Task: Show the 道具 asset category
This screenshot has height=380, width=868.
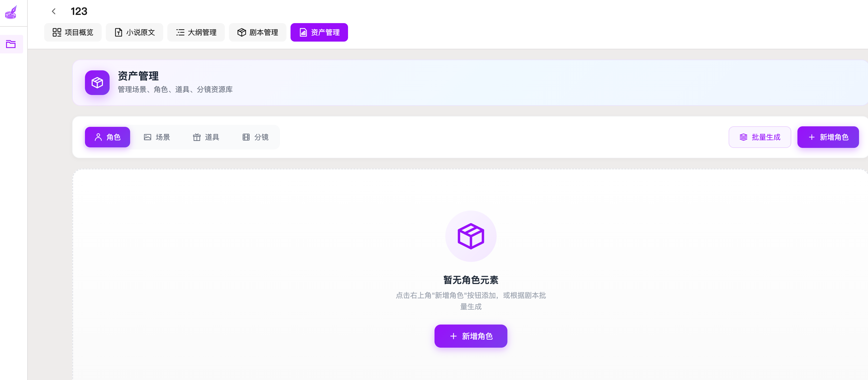Action: (x=206, y=137)
